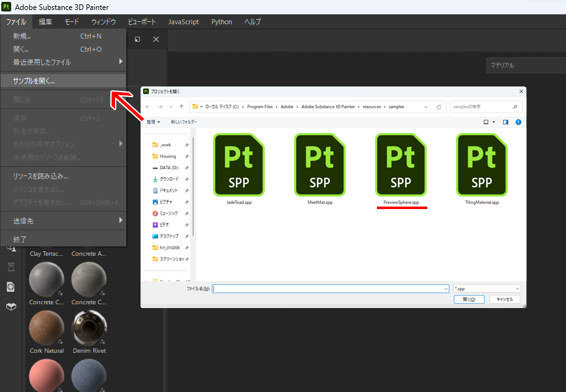
Task: Click the Adobe Substance 3D Painter app logo
Action: coord(6,7)
